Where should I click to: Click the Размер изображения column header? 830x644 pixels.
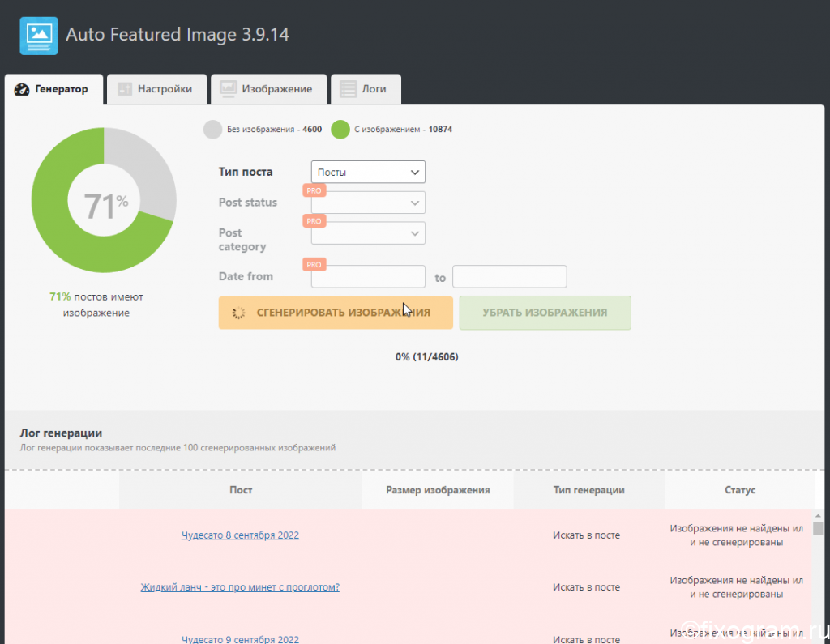tap(438, 490)
